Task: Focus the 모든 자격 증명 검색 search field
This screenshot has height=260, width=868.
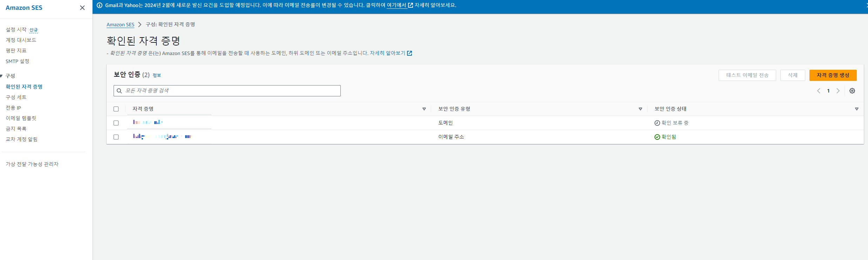Action: point(227,91)
